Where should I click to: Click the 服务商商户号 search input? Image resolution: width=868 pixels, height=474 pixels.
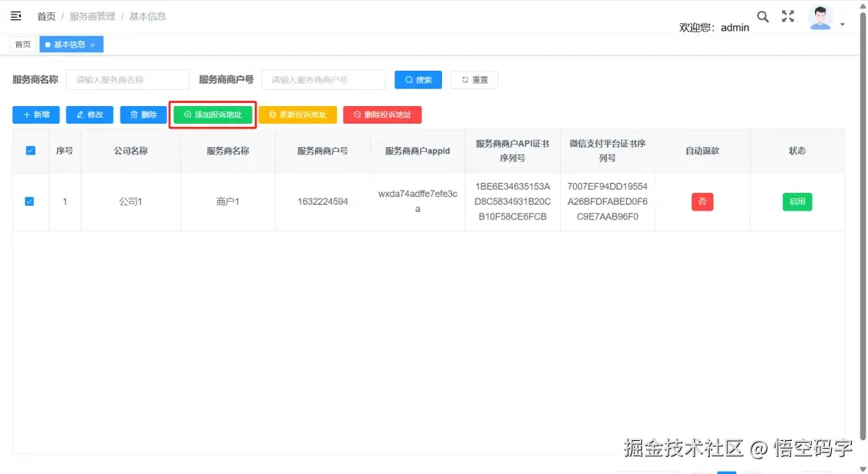coord(323,79)
